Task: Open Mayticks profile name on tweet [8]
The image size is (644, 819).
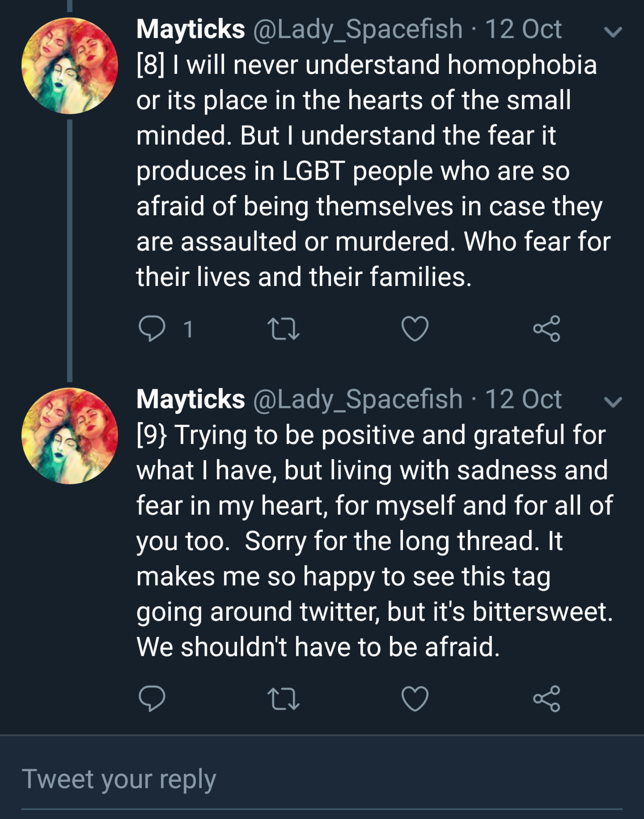Action: click(x=190, y=29)
